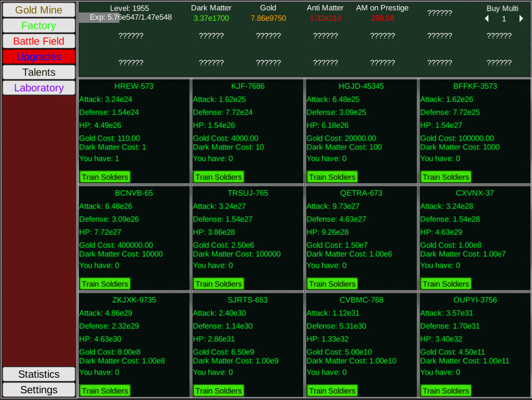Screen dimensions: 532x400
Task: Train Soldiers for SJRTS-653
Action: click(219, 391)
